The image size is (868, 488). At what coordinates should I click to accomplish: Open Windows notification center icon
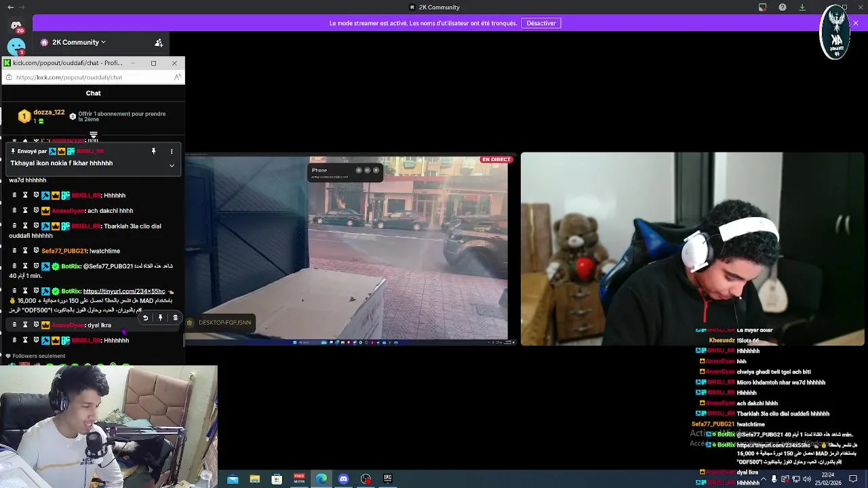pos(853,479)
